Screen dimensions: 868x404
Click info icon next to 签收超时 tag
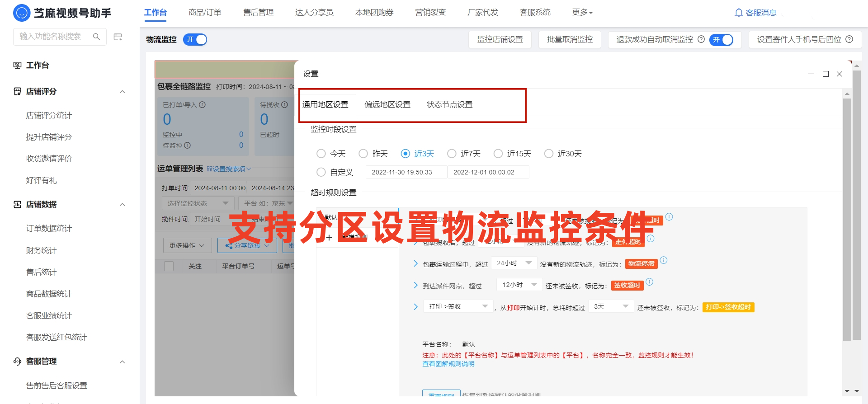click(x=650, y=282)
